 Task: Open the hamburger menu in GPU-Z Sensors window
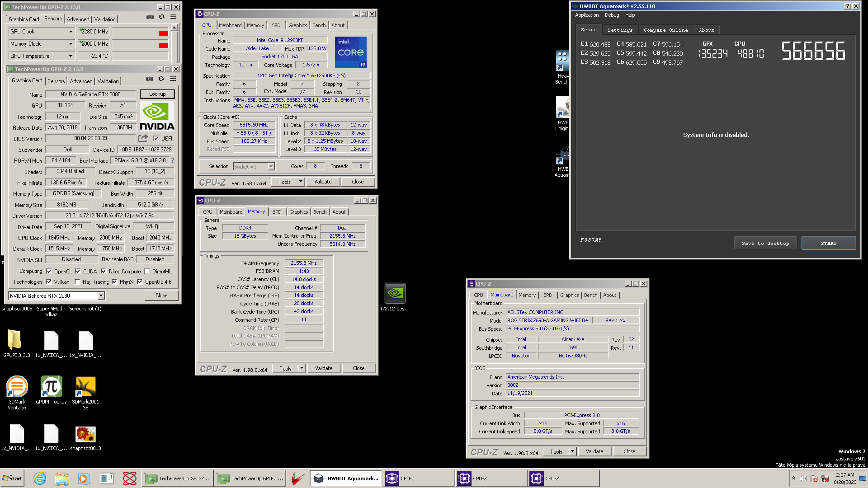click(173, 17)
